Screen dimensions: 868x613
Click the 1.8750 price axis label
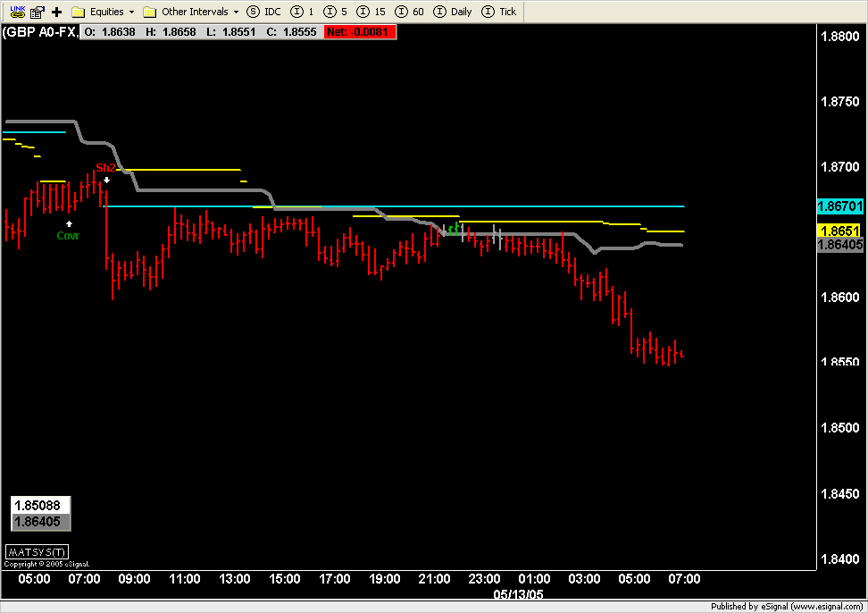[839, 102]
